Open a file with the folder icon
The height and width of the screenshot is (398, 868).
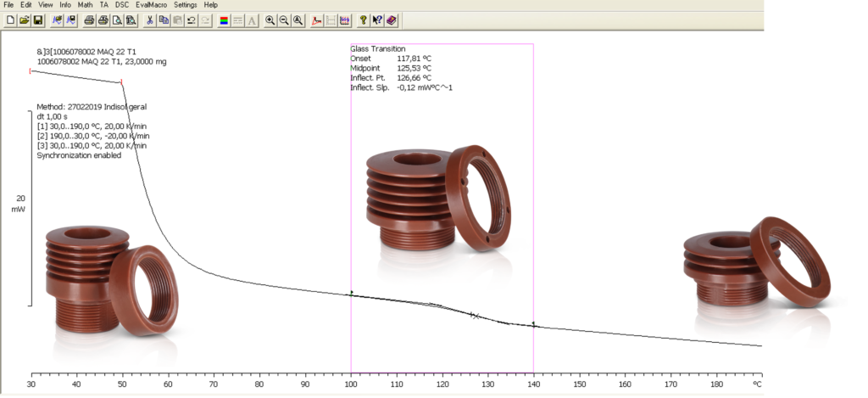click(25, 20)
